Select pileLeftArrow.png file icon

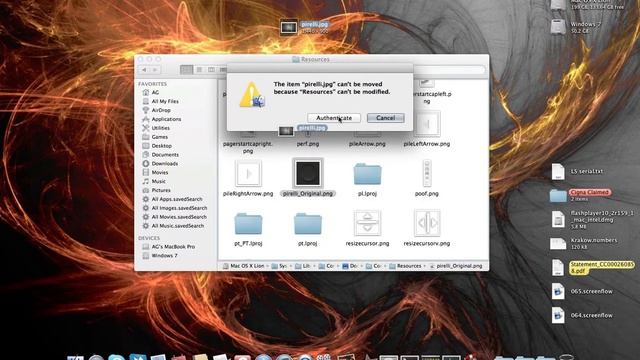[427, 124]
